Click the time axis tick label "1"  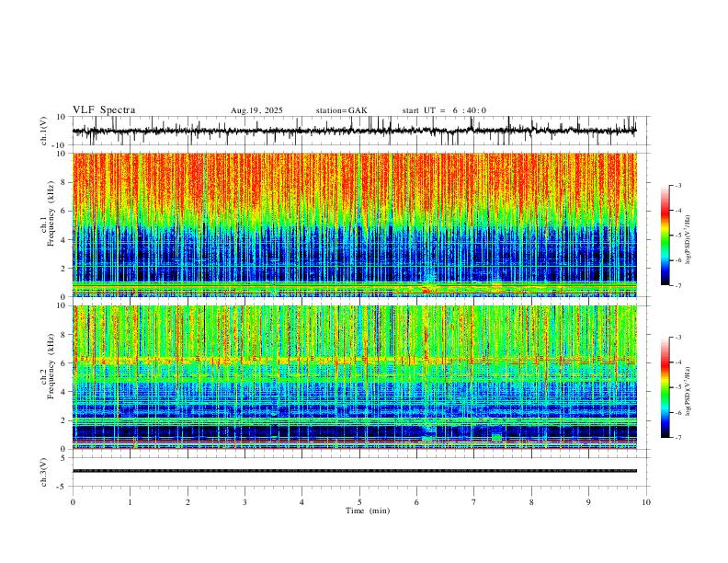130,502
